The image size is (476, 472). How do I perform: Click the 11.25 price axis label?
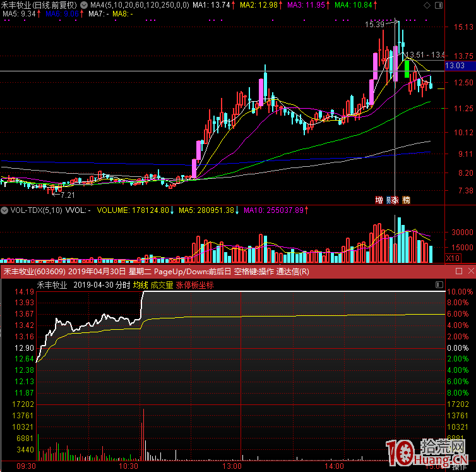click(463, 109)
